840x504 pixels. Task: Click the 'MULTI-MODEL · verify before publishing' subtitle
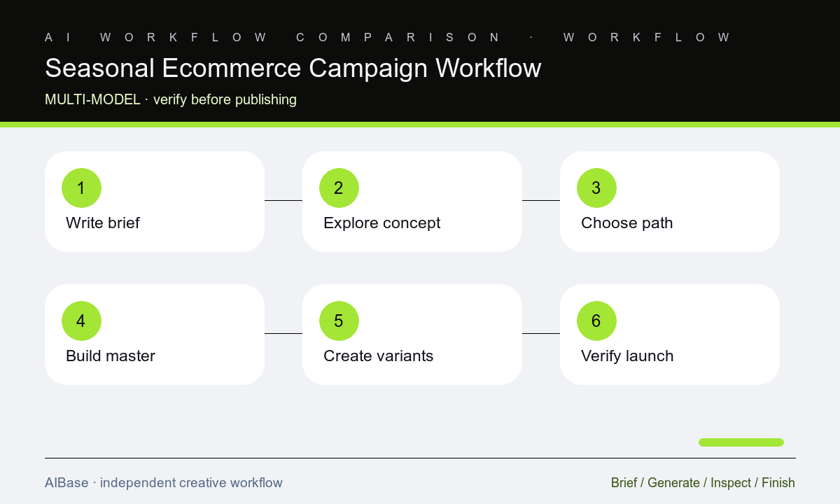[171, 99]
